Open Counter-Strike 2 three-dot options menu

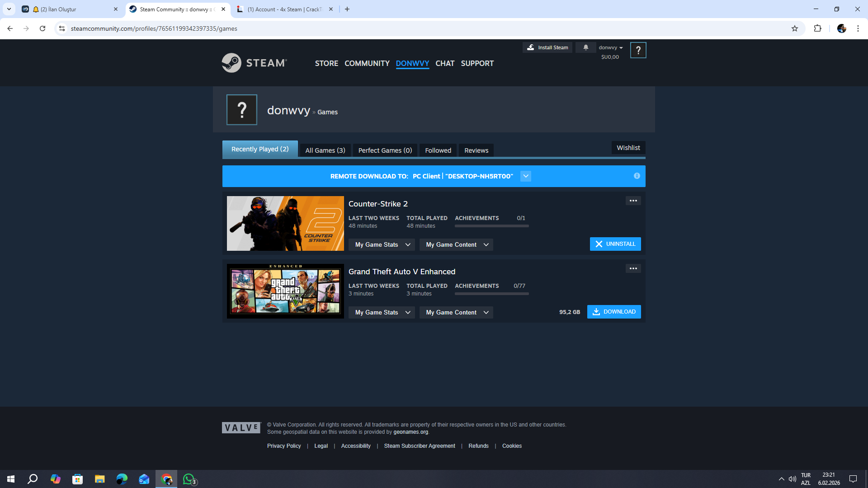pos(633,201)
